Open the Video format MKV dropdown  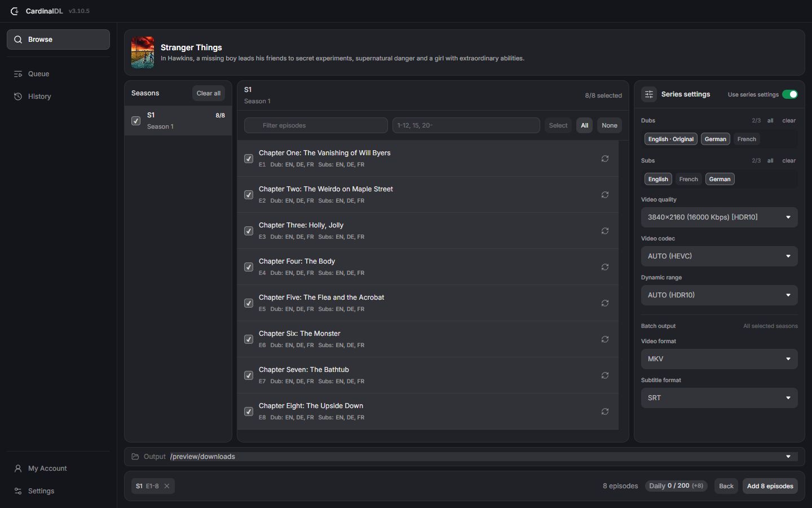point(720,359)
